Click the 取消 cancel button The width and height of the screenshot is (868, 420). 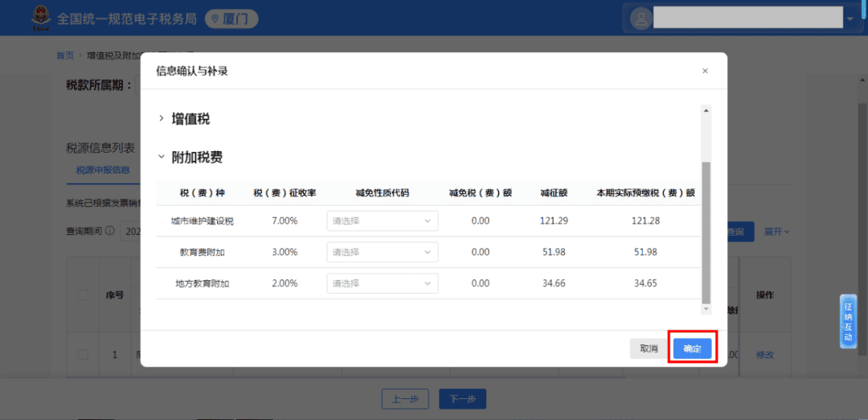point(648,348)
